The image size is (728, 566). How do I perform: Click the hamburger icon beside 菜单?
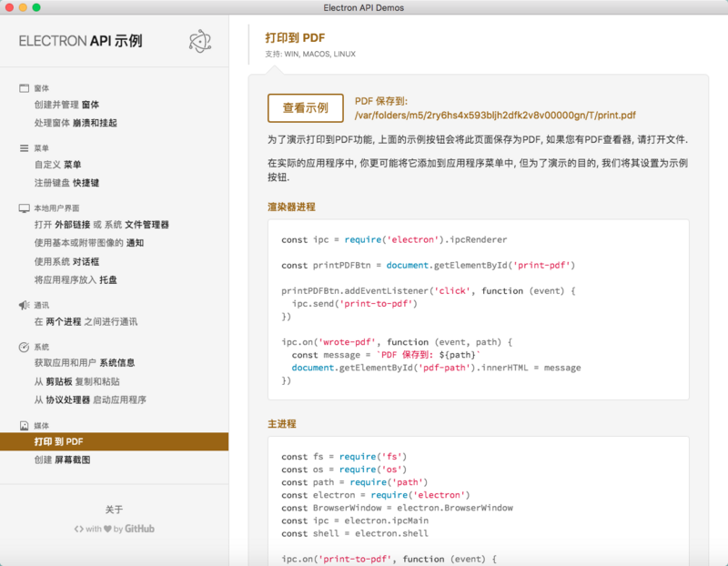pos(25,148)
